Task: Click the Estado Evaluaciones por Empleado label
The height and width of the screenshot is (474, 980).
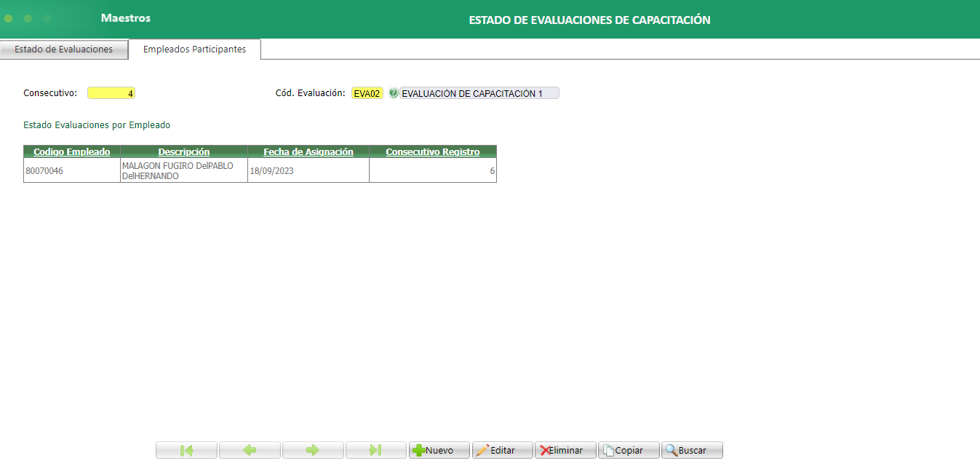Action: [97, 125]
